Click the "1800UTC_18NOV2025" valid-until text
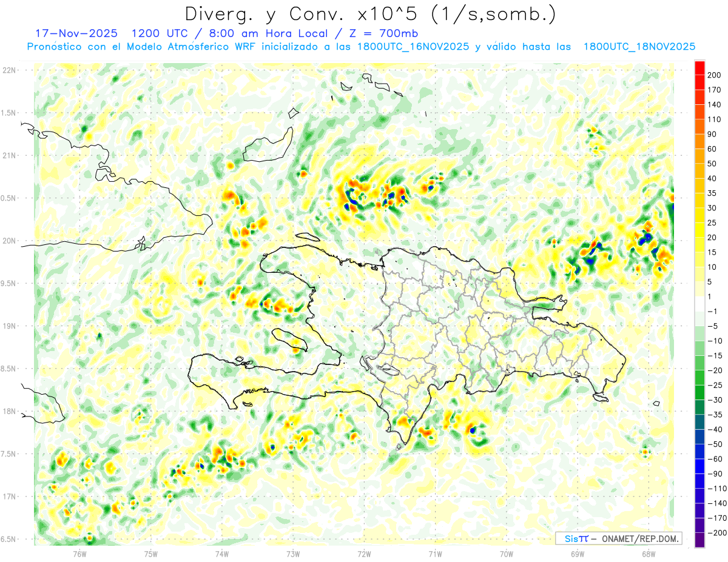728x562 pixels. pos(639,47)
